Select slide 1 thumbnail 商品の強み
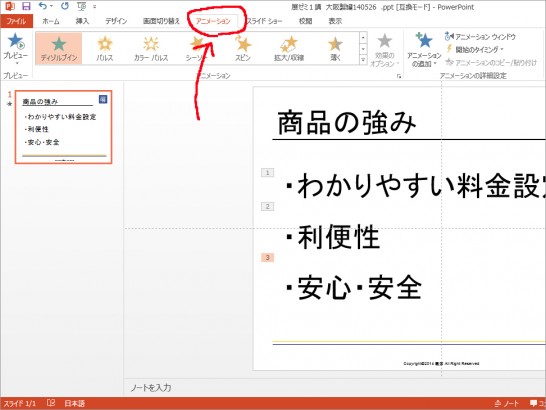This screenshot has width=546, height=410. coord(63,127)
